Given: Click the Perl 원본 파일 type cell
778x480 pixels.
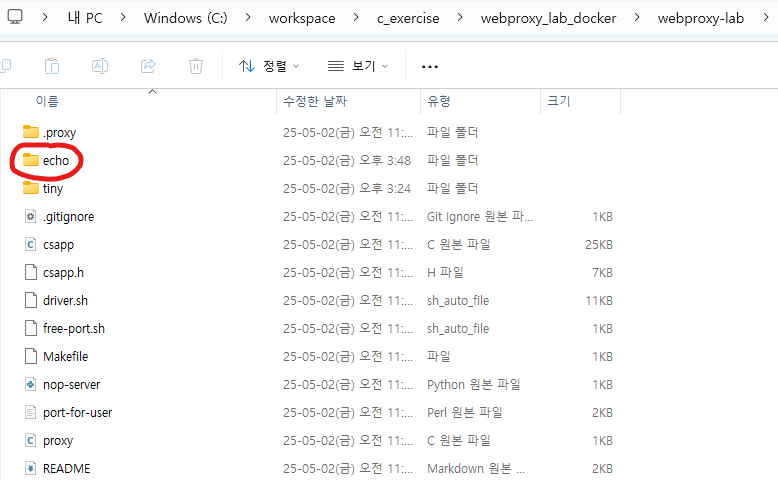Looking at the screenshot, I should tap(464, 412).
